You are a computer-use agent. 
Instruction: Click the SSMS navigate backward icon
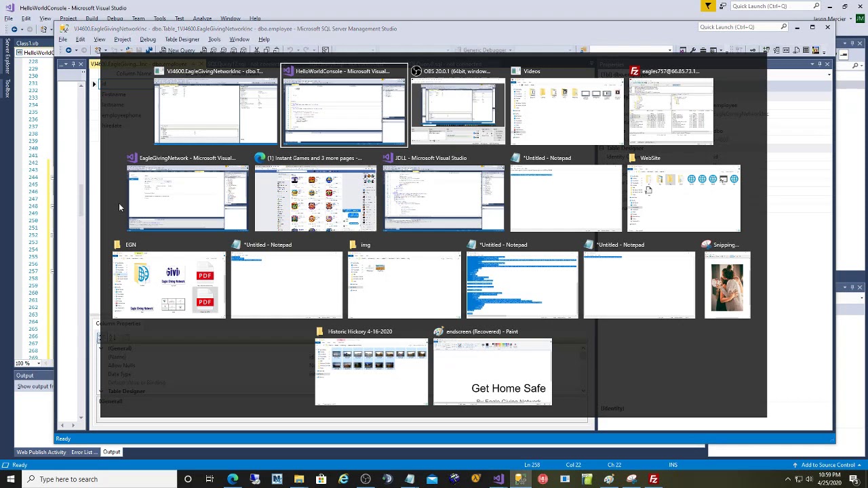(68, 50)
